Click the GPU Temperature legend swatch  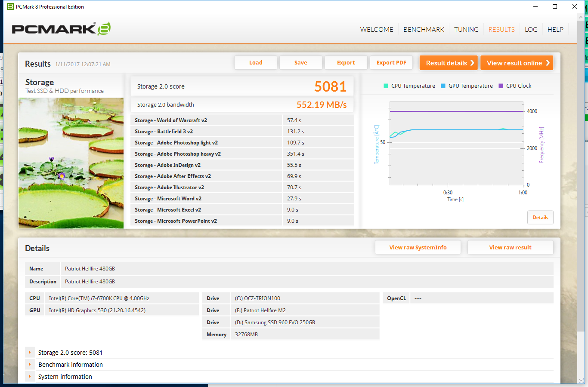click(443, 86)
